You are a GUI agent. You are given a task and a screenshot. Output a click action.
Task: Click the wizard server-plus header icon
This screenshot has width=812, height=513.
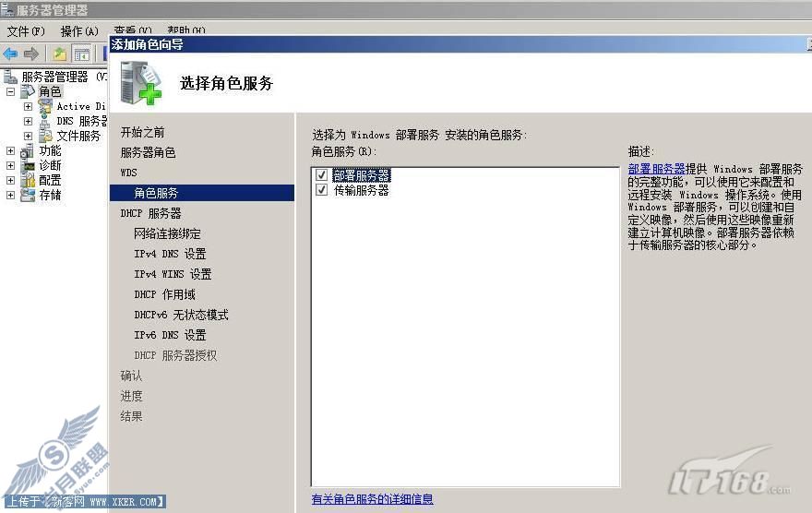tap(141, 83)
